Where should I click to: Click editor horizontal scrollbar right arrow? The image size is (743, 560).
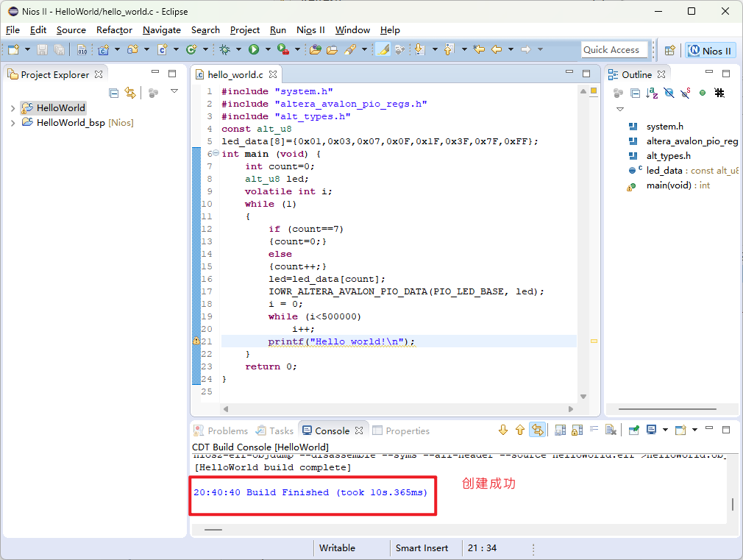click(x=571, y=408)
